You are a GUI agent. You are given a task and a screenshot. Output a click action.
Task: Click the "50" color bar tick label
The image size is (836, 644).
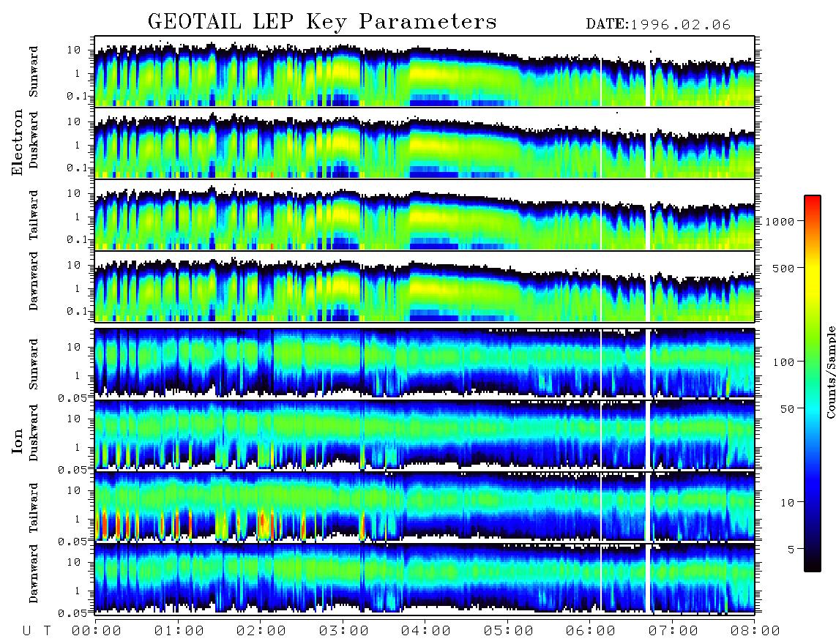coord(787,409)
